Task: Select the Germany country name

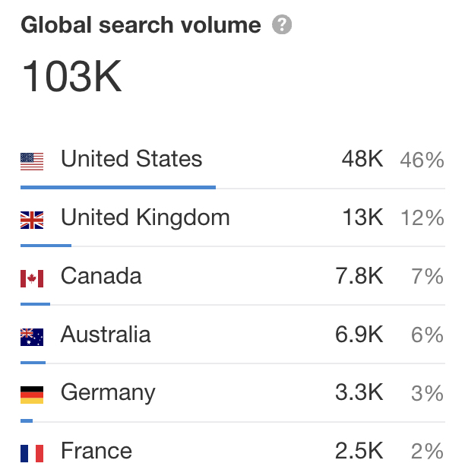Action: tap(108, 393)
